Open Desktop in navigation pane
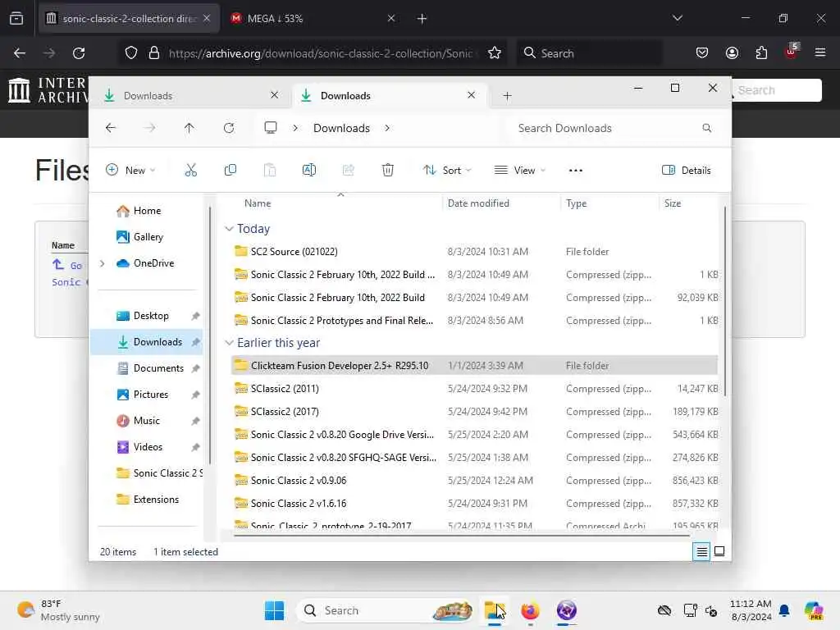 [151, 316]
